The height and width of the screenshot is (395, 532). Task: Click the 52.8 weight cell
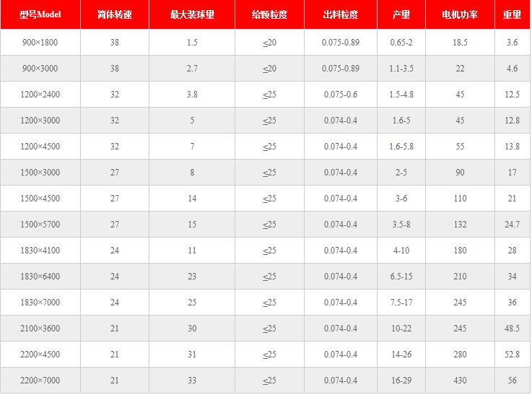coord(513,355)
